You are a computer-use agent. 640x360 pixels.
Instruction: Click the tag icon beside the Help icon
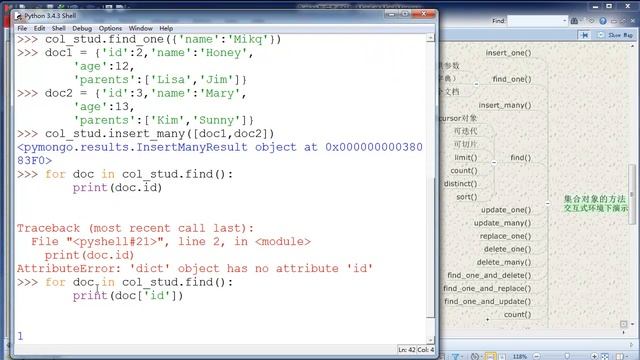click(x=591, y=21)
